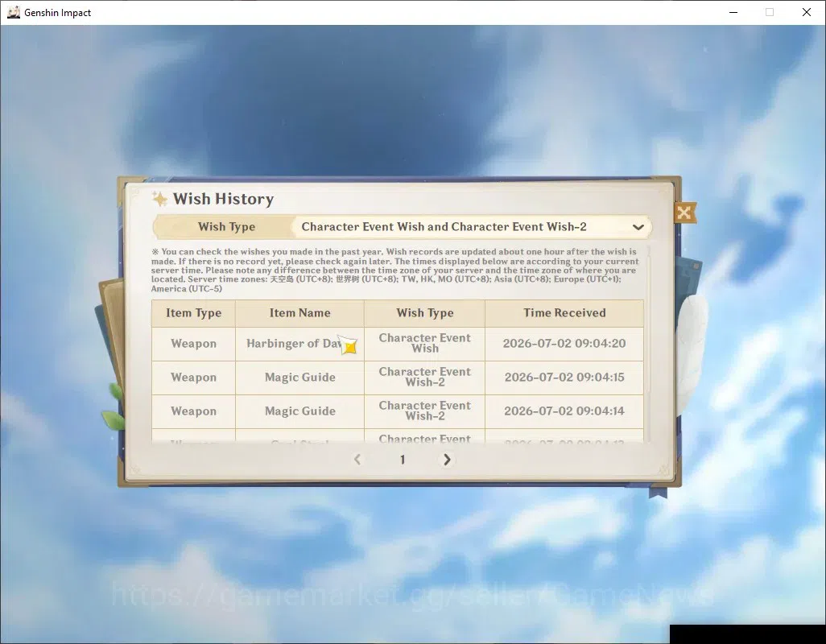Click the Wish History star icon
Image resolution: width=826 pixels, height=644 pixels.
[x=159, y=199]
